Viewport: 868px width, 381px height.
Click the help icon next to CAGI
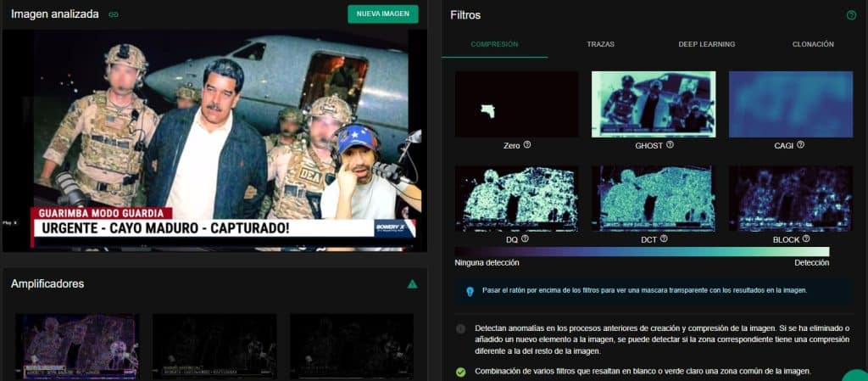[x=800, y=145]
